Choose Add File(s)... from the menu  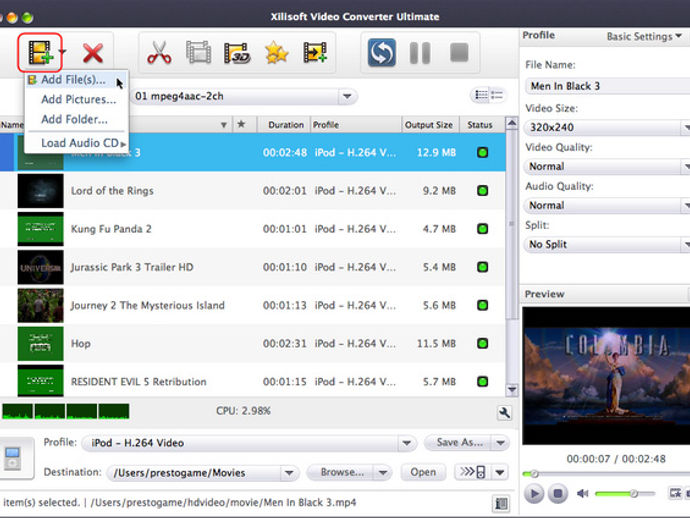tap(76, 80)
